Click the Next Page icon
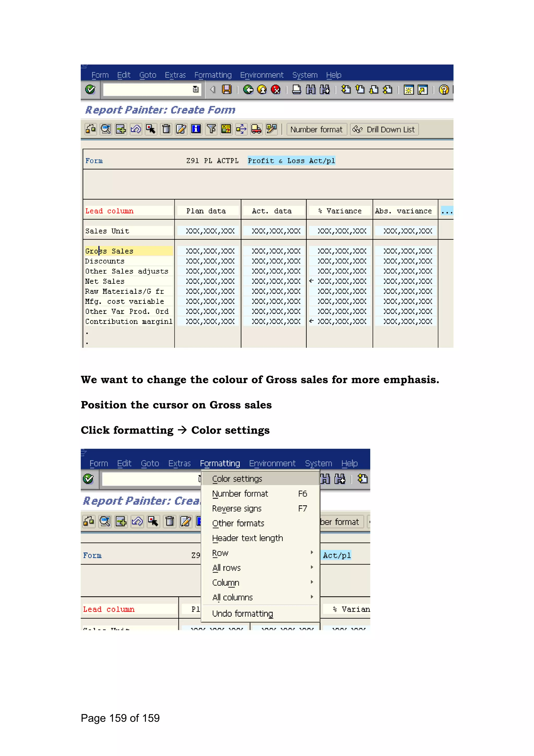 374,89
